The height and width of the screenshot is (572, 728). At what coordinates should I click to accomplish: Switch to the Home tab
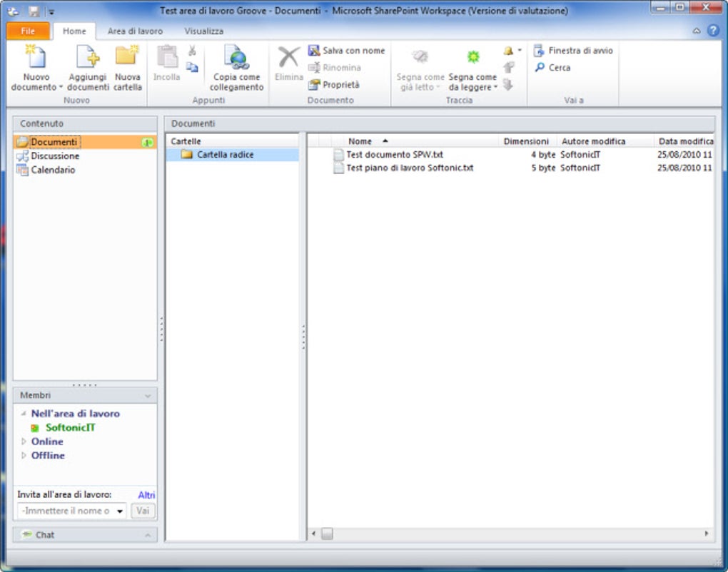(x=74, y=31)
